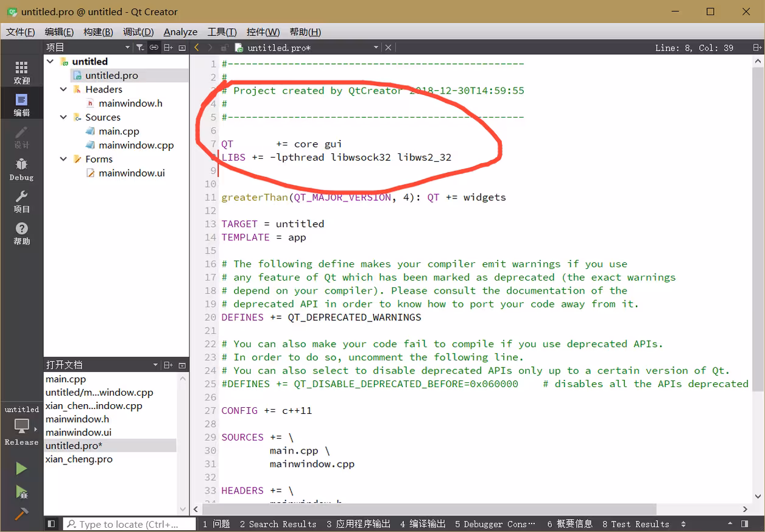Screen dimensions: 765x532
Task: Switch to Debug mode in sidebar
Action: [21, 169]
